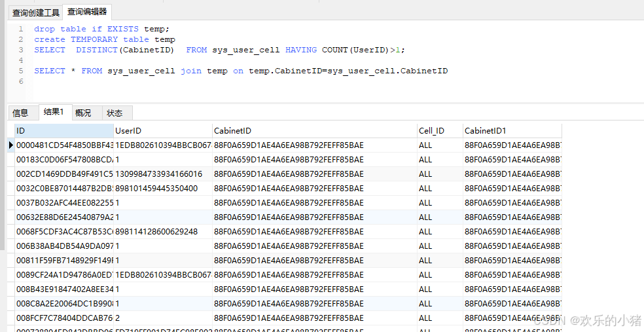Select CabinetID1 cell in 0068F5CD row
The image size is (644, 332).
coord(512,231)
